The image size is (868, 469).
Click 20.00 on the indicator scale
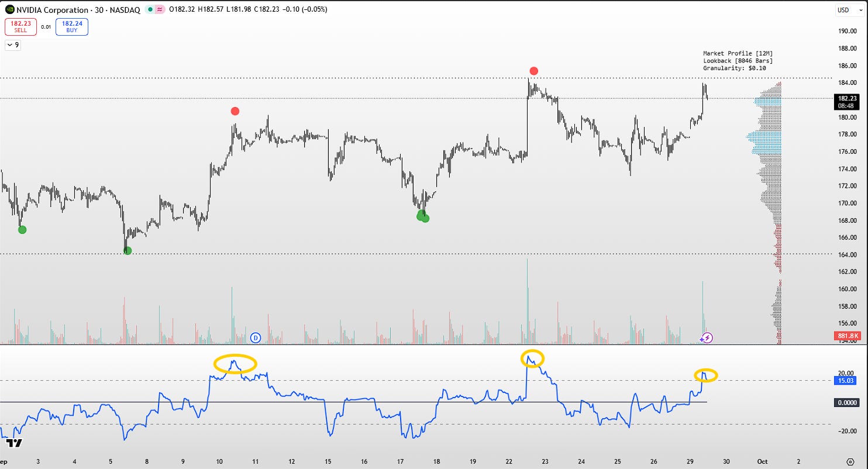coord(847,373)
